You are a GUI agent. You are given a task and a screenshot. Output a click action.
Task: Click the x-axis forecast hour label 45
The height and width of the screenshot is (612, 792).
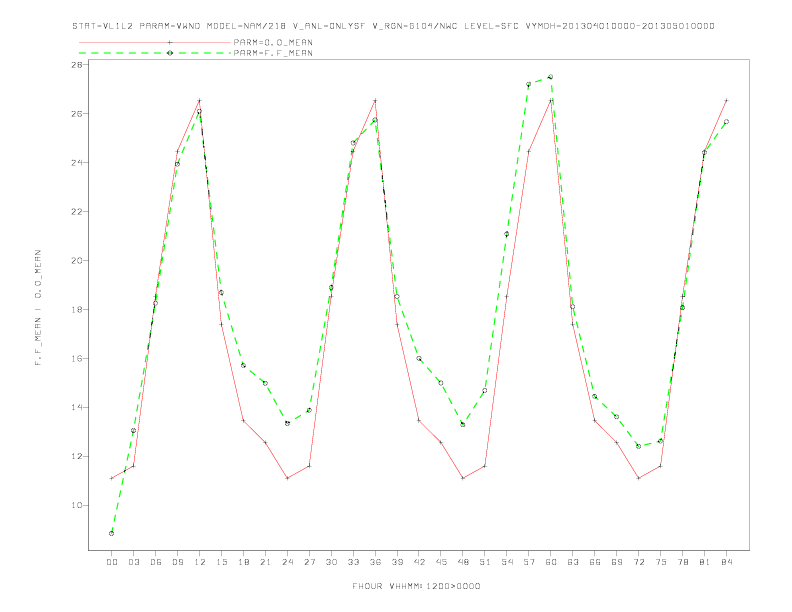tap(441, 562)
